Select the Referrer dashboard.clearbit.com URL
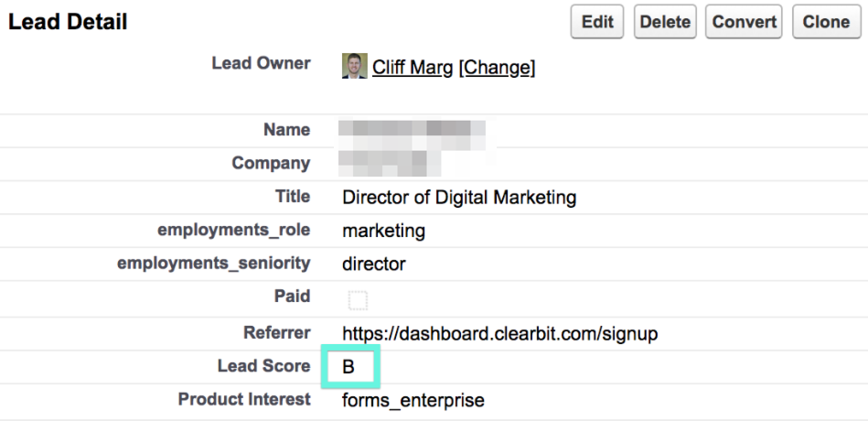This screenshot has width=868, height=421. (500, 334)
